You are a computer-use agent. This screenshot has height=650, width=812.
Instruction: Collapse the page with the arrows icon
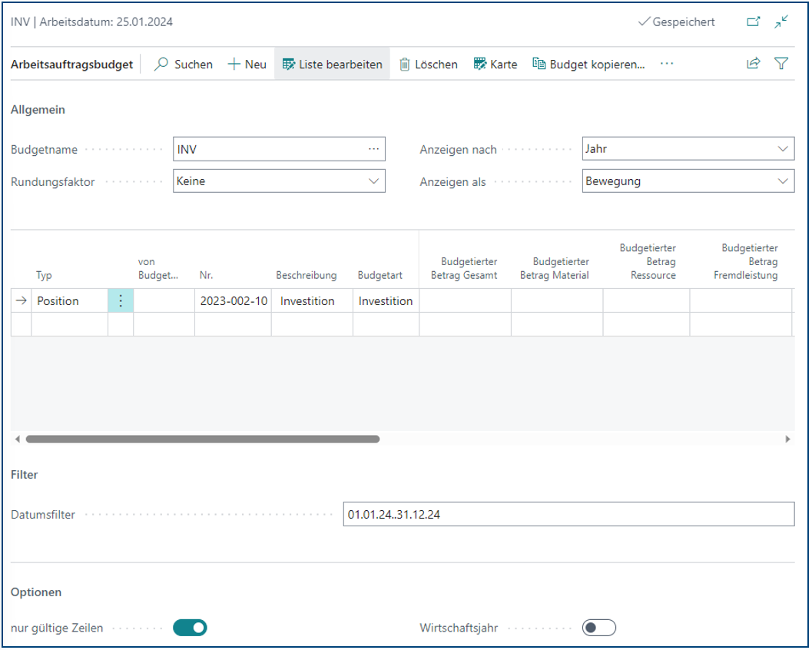coord(781,22)
